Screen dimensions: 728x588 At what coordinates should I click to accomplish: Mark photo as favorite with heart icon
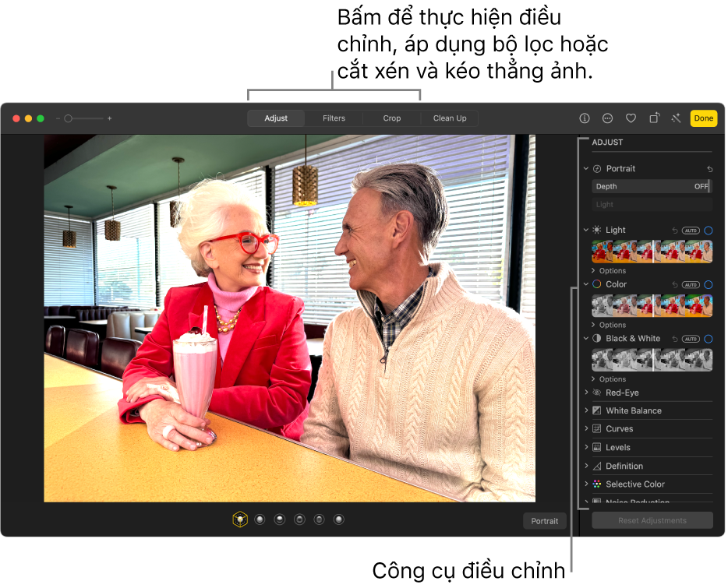pyautogui.click(x=631, y=118)
